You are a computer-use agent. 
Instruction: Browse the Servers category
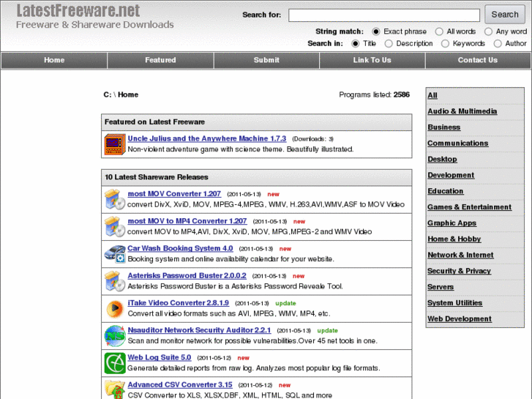tap(441, 287)
